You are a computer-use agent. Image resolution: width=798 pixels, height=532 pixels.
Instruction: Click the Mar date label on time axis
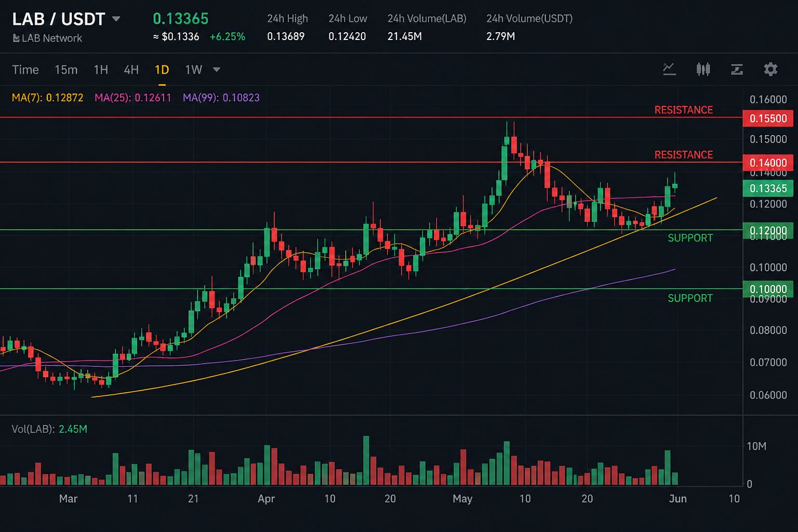(x=68, y=499)
